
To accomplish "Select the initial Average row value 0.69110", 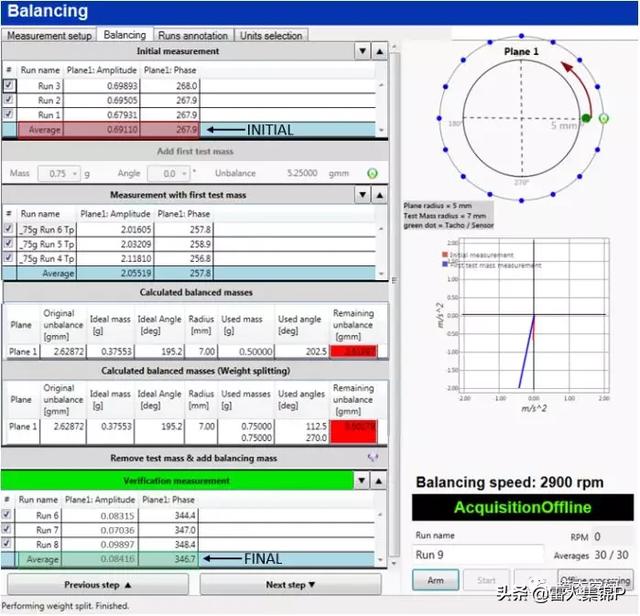I will (122, 130).
